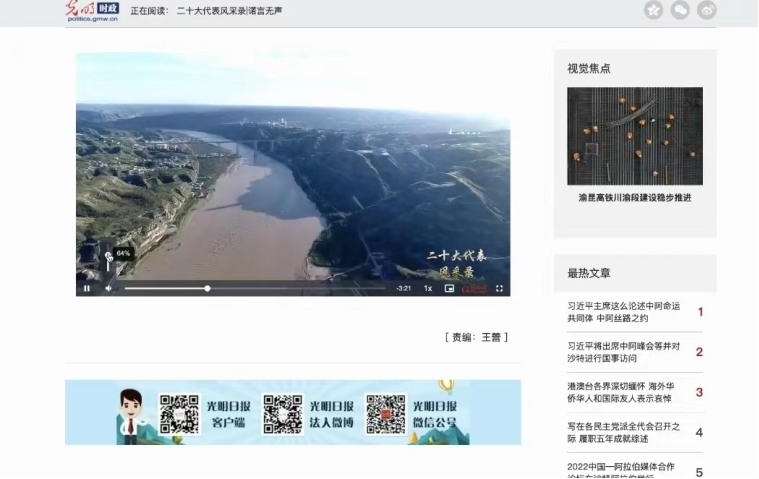Adjust the vertical volume slider
Screen dimensions: 759x479
tap(109, 262)
